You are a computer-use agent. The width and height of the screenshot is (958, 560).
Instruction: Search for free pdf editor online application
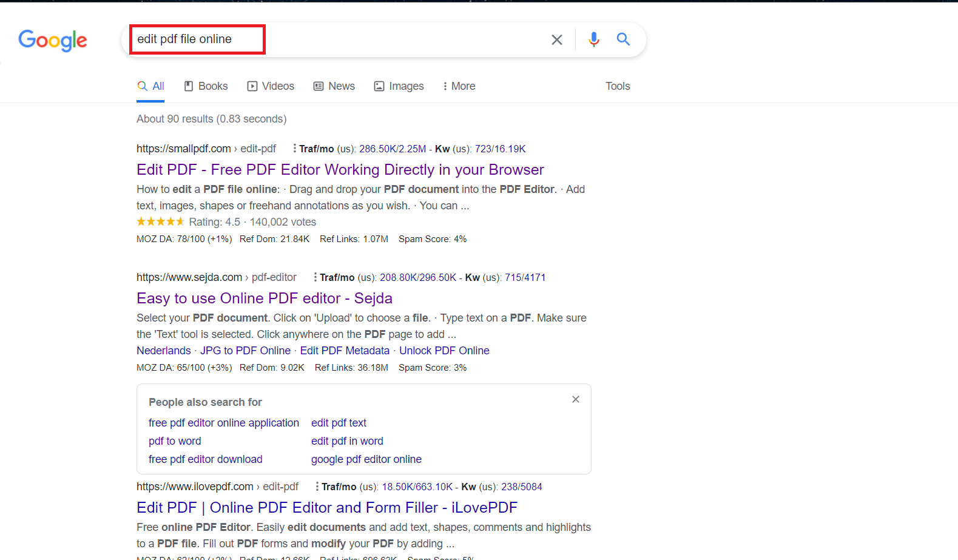224,423
